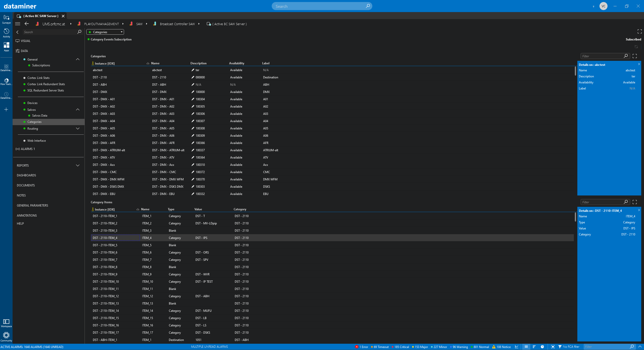Open the Workspace sidebar icon
The width and height of the screenshot is (644, 350).
tap(6, 323)
